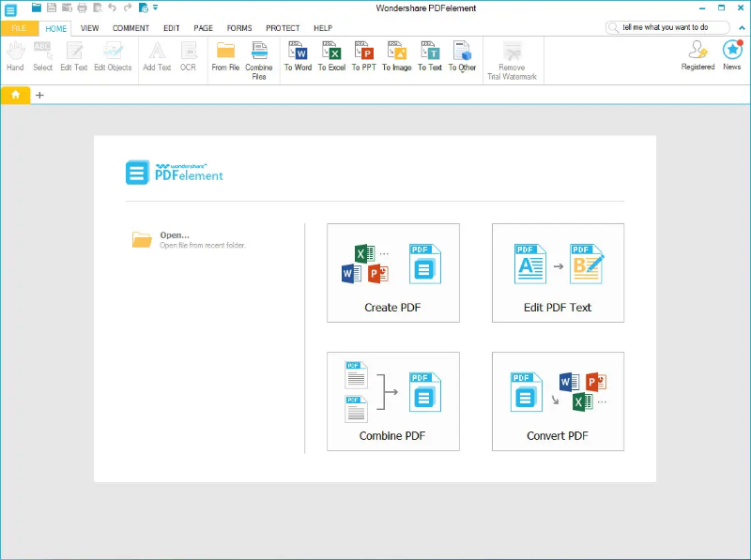Switch to the COMMENT tab
This screenshot has height=560, width=751.
tap(130, 27)
